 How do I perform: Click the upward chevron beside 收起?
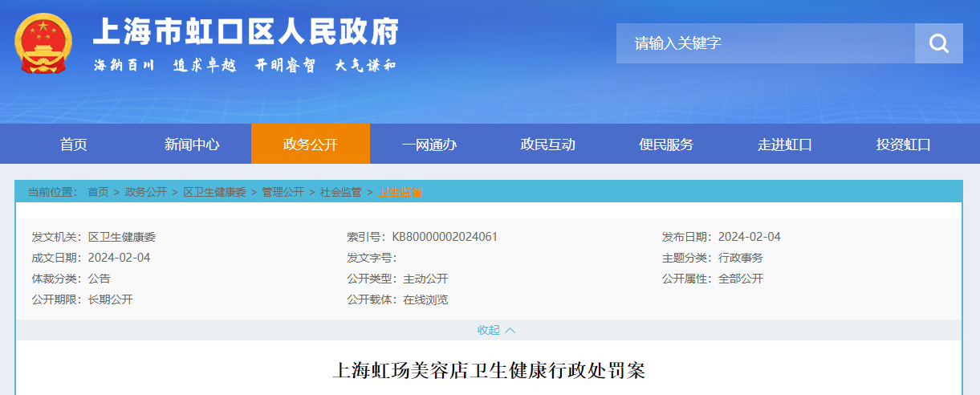coord(510,330)
